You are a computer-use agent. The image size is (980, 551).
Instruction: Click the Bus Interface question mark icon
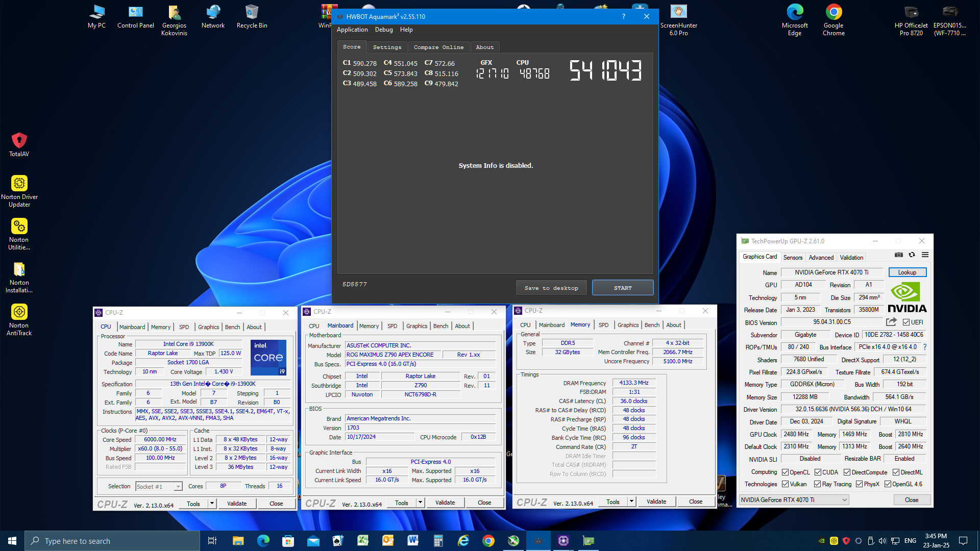[924, 347]
